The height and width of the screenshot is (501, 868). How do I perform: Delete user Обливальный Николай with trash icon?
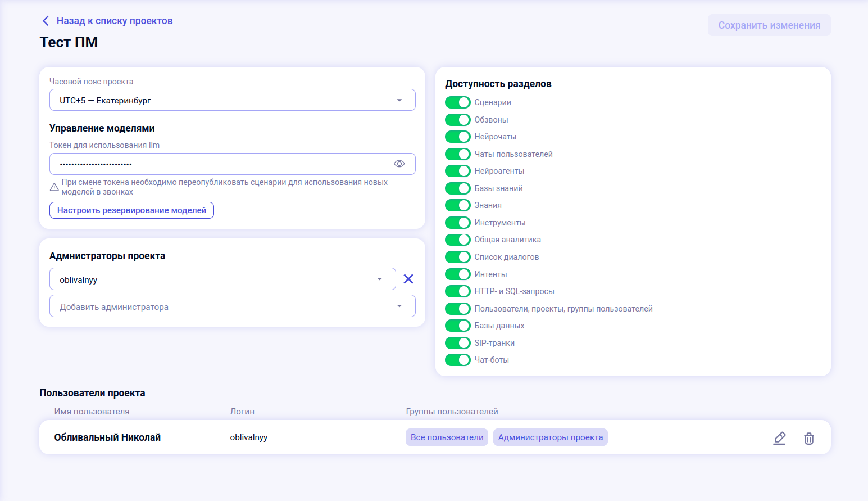pos(809,438)
